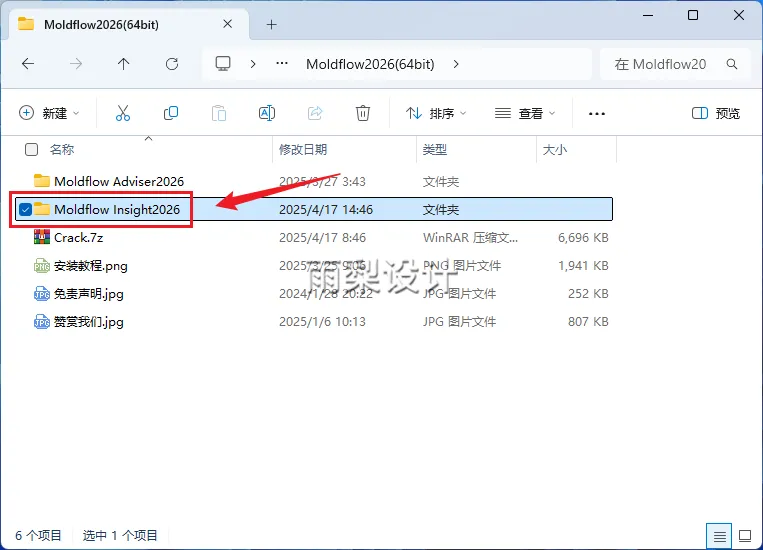Sort by 类型 column header
763x550 pixels.
pos(435,149)
